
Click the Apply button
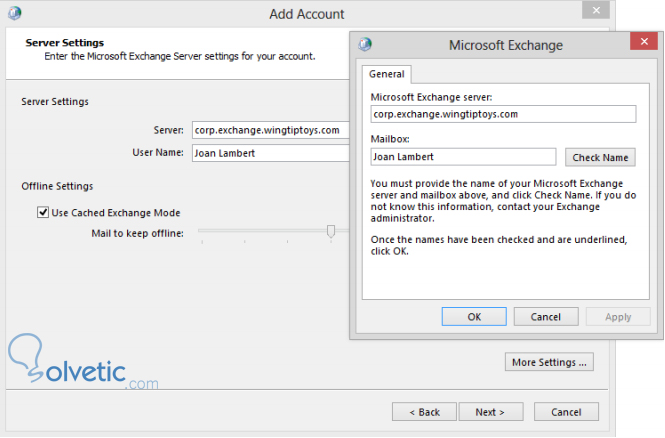[618, 317]
